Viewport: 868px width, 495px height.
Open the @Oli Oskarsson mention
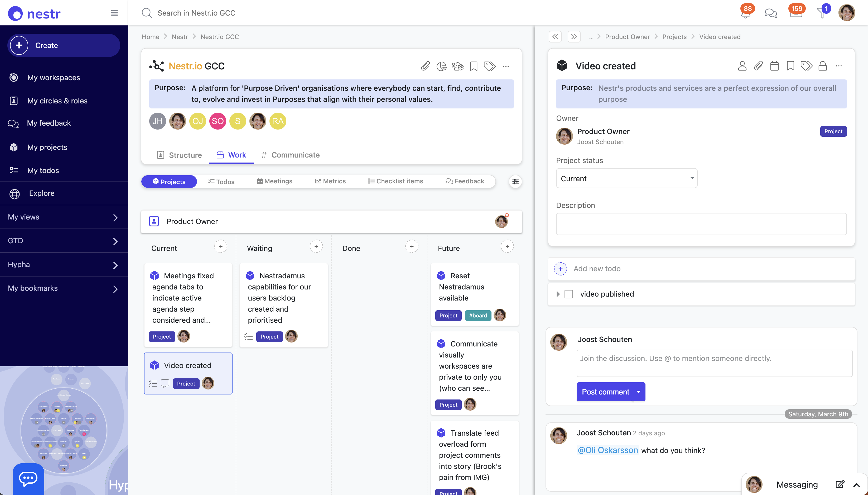[608, 450]
